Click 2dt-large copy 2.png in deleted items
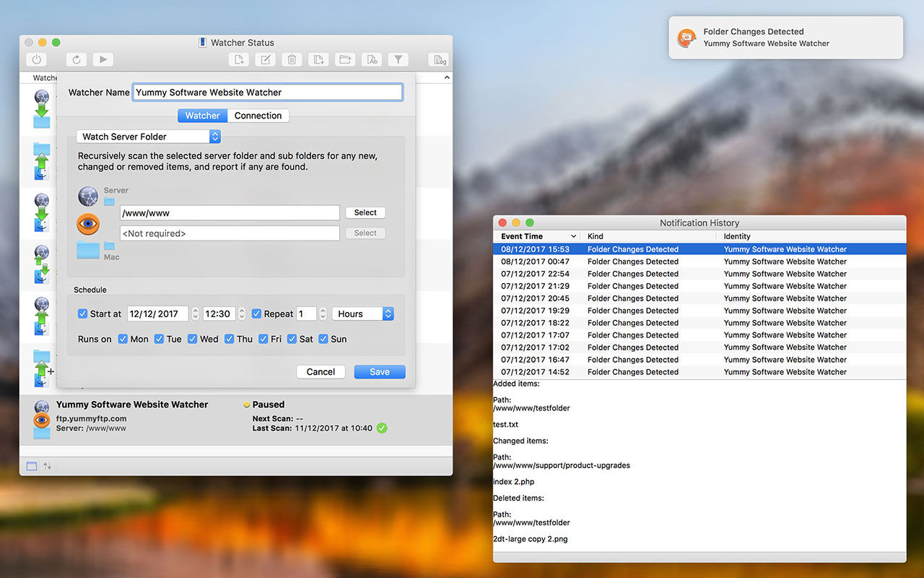 531,539
